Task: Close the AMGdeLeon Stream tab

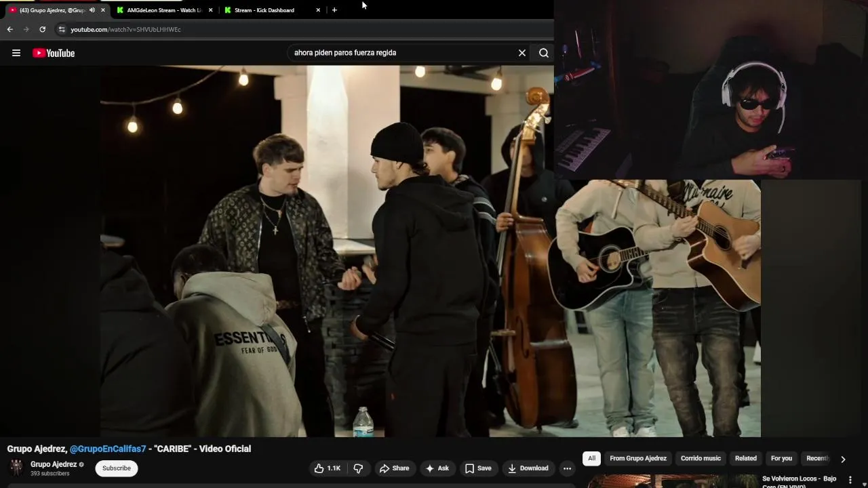Action: (210, 10)
